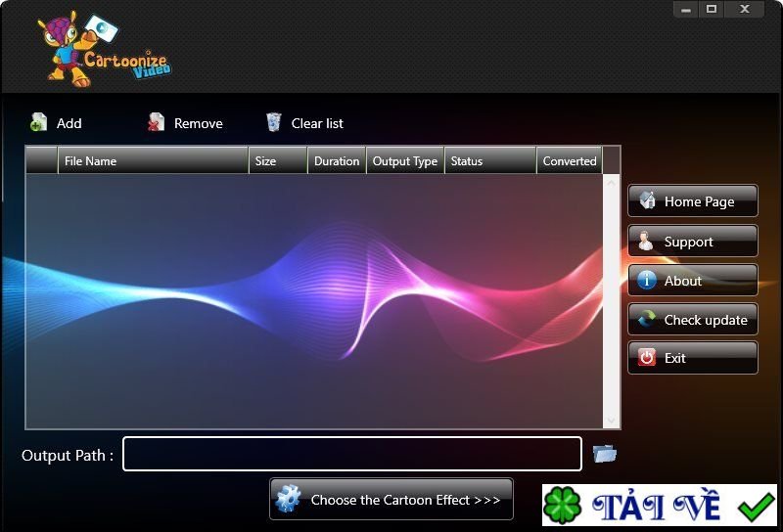Click the red power icon on Exit
Screen dimensions: 783x532
click(647, 357)
